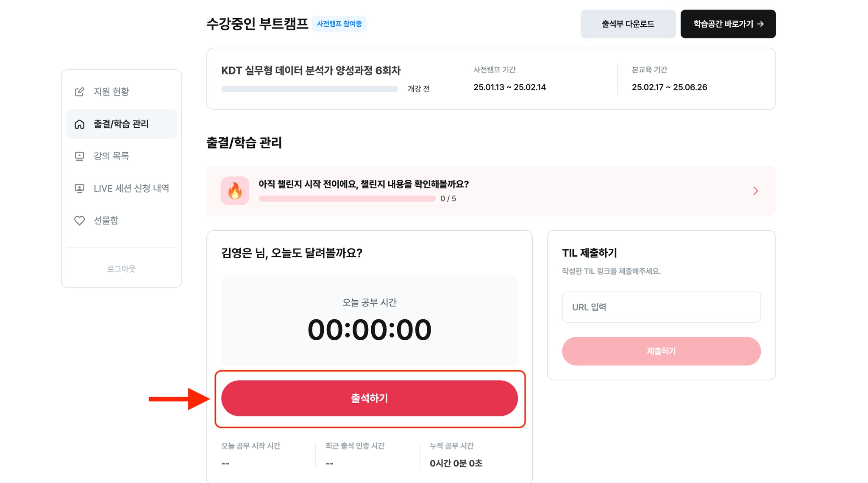Click the home icon for 출결/학습 관리
Screen dimensions: 868x483
(79, 124)
